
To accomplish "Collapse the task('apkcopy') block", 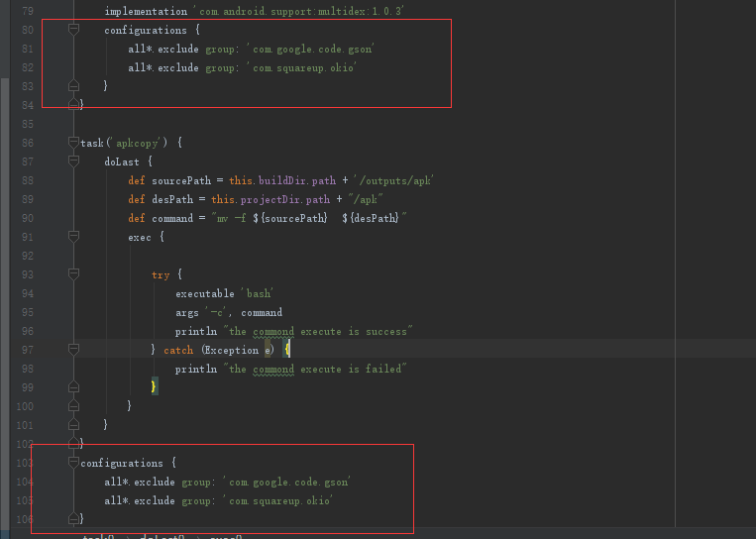I will coord(73,143).
